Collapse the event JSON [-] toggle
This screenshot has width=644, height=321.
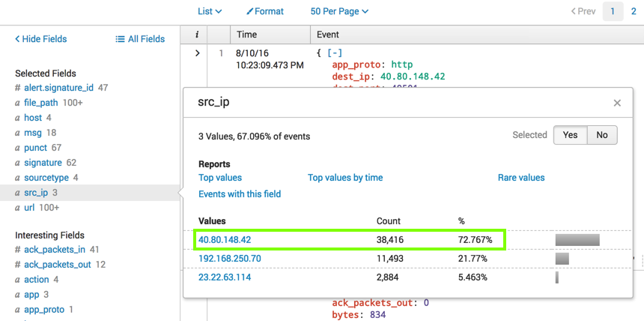click(x=334, y=53)
